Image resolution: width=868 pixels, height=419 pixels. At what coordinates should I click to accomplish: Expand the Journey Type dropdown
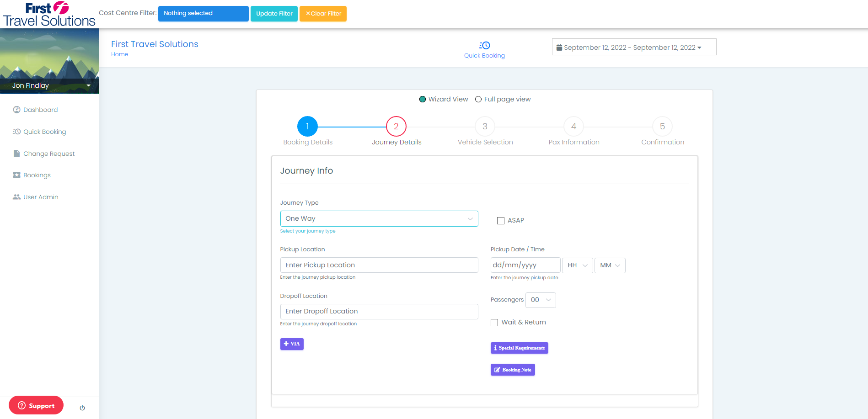tap(379, 218)
